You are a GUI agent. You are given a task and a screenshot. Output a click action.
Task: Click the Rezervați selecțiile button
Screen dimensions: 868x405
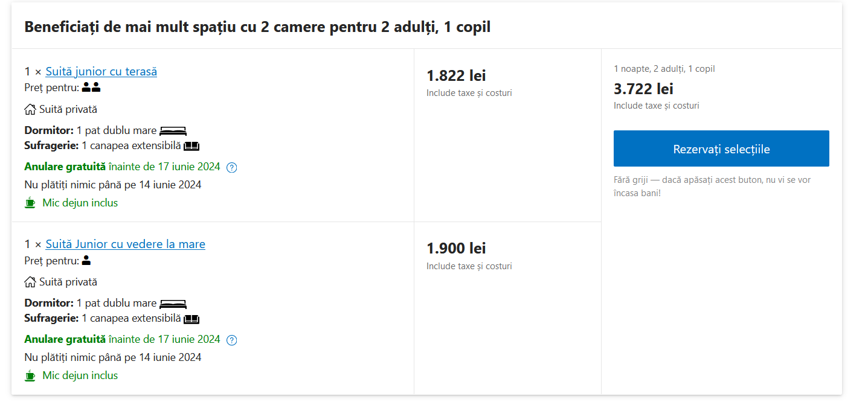(721, 148)
